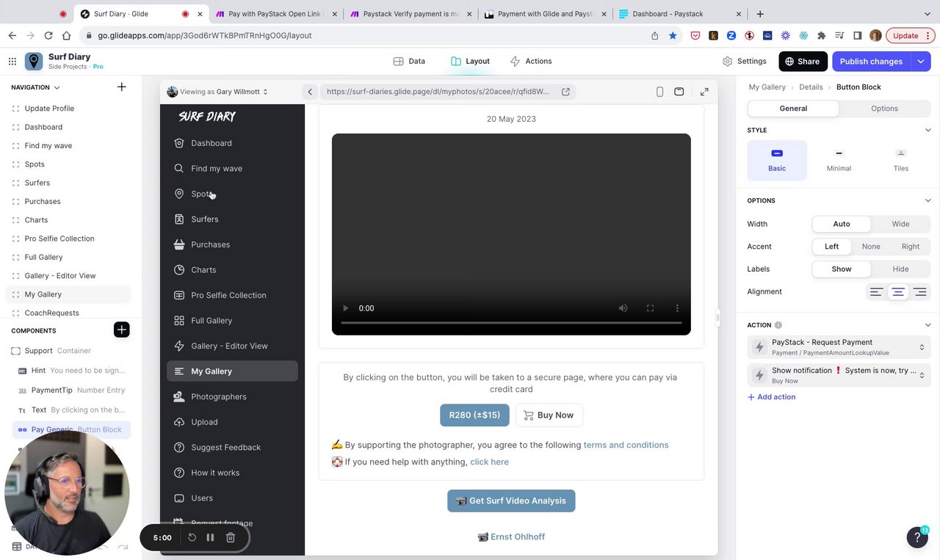Open Settings in top bar
940x560 pixels.
tap(744, 62)
